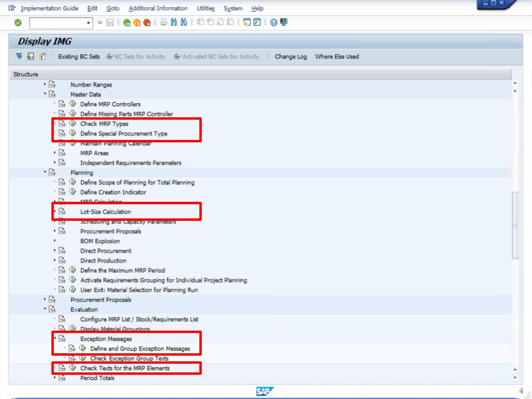Click the BC Sets for Activity button
The width and height of the screenshot is (532, 399).
136,57
